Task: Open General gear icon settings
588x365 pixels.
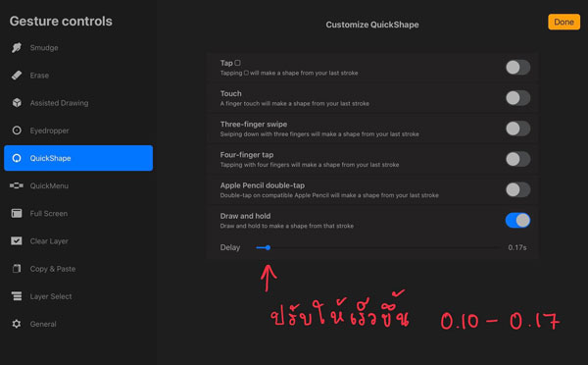Action: pos(17,324)
